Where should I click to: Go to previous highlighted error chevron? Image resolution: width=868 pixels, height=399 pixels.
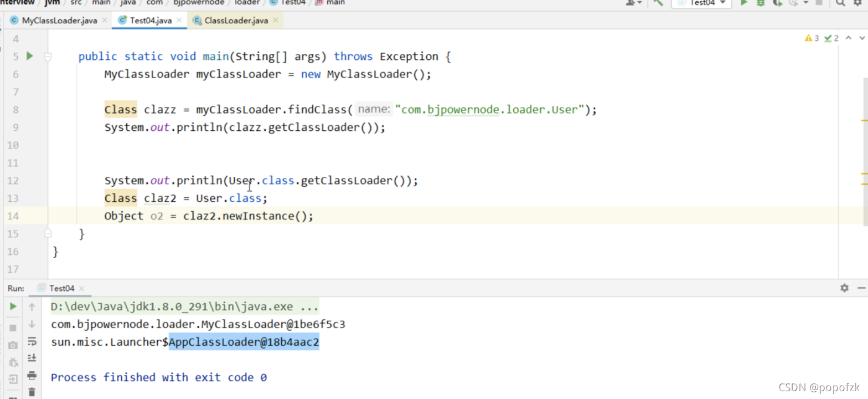pos(849,38)
